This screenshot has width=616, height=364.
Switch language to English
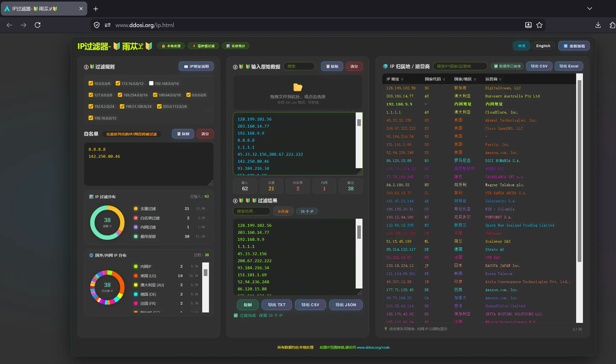point(543,46)
